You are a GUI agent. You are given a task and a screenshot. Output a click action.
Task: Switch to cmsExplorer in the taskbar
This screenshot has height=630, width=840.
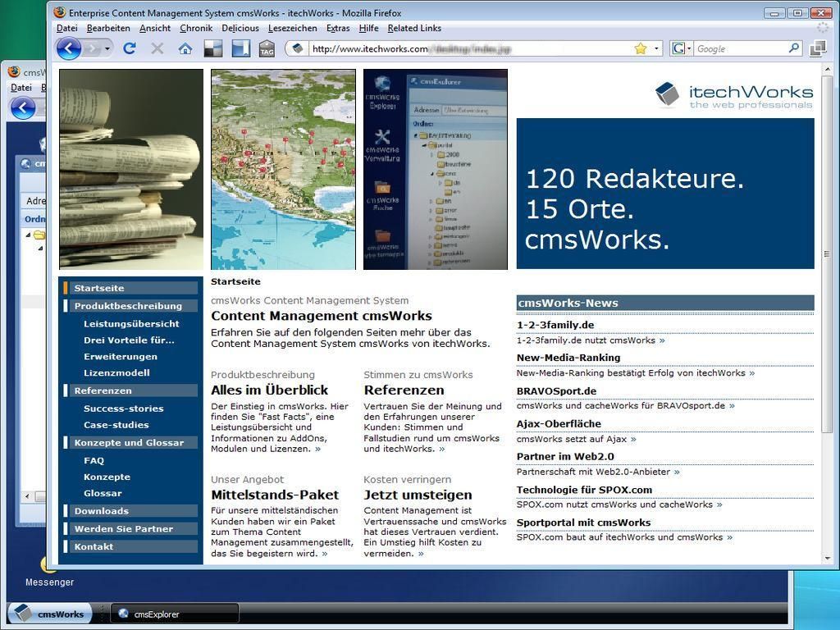(175, 614)
